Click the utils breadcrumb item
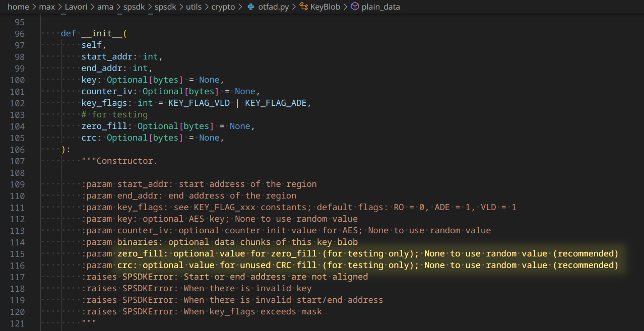Viewport: 644px width, 331px height. (194, 7)
